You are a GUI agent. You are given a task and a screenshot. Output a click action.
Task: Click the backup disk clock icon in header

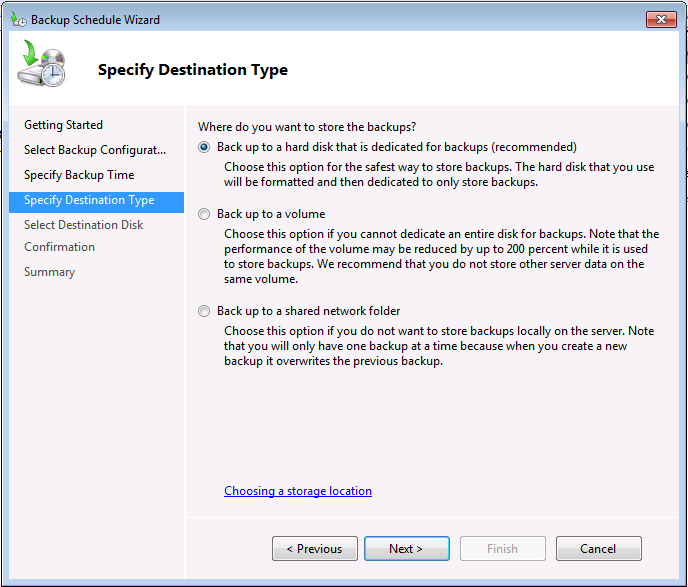[41, 66]
